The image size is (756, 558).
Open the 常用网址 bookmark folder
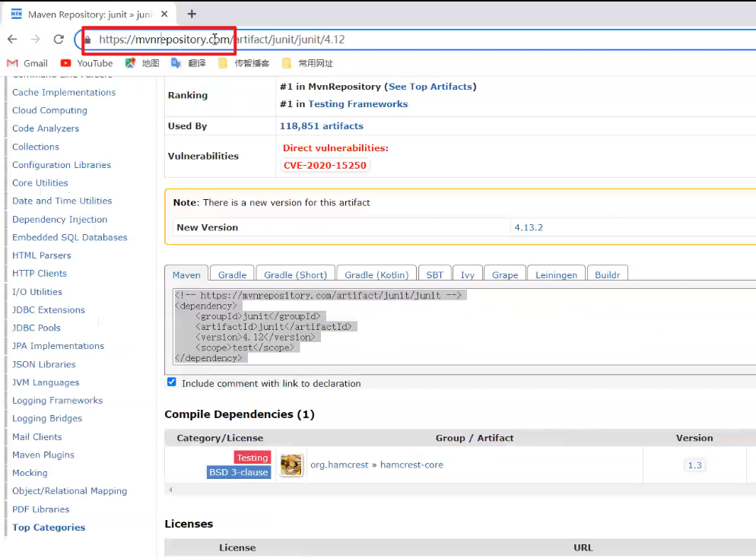tap(307, 63)
